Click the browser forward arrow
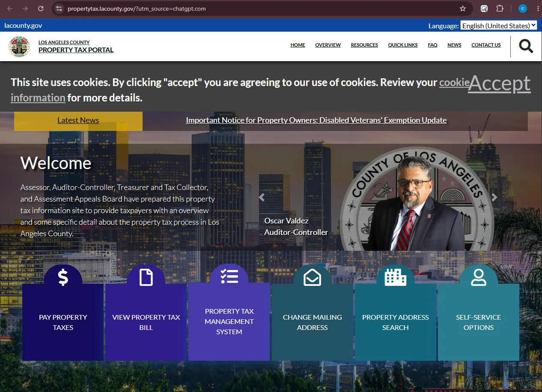Screen dimensions: 542x392 (25, 9)
